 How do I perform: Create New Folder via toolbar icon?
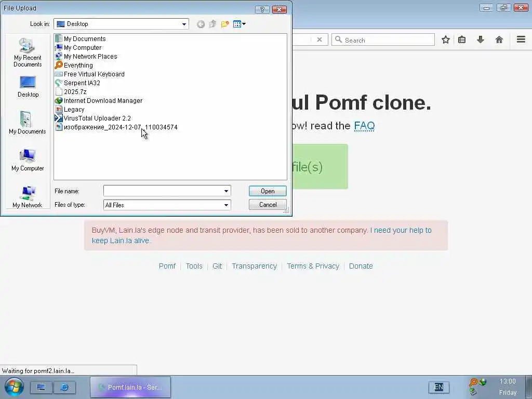point(224,24)
